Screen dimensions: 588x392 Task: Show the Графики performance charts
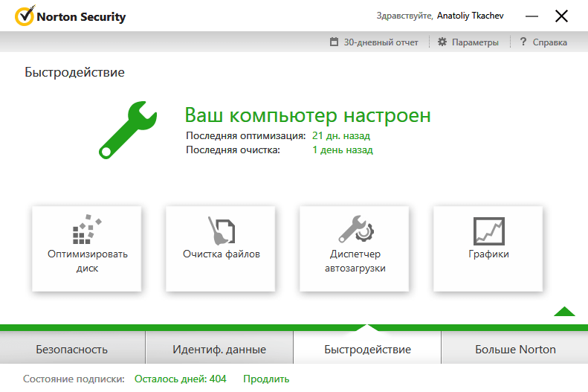coord(488,248)
